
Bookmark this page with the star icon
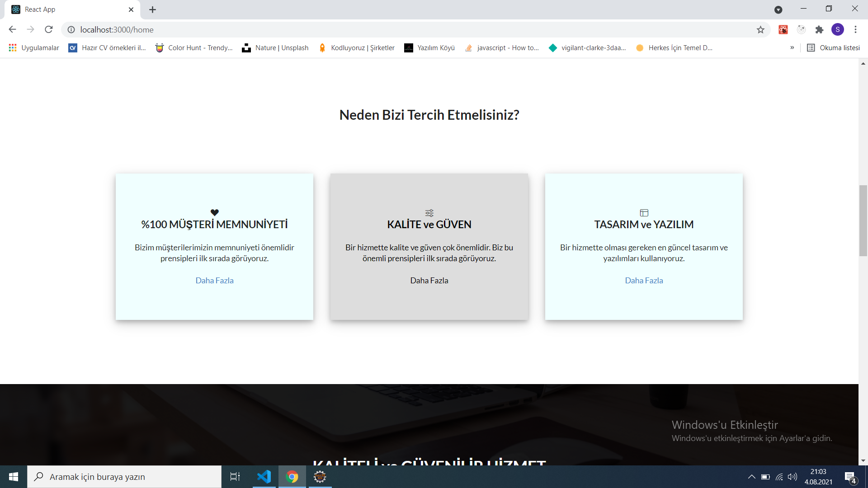point(761,29)
